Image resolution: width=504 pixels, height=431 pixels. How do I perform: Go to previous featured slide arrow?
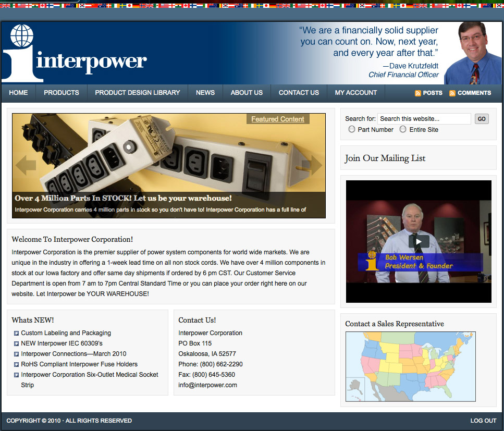point(26,165)
